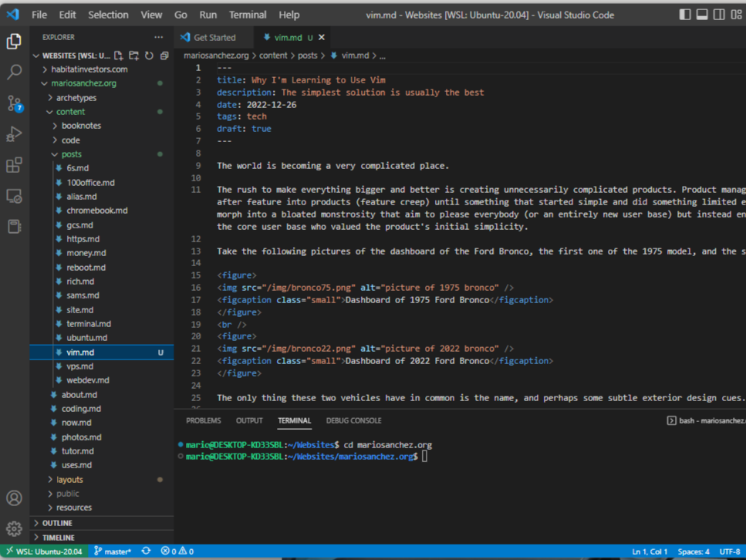The height and width of the screenshot is (560, 746).
Task: Open the Terminal menu
Action: tap(248, 15)
